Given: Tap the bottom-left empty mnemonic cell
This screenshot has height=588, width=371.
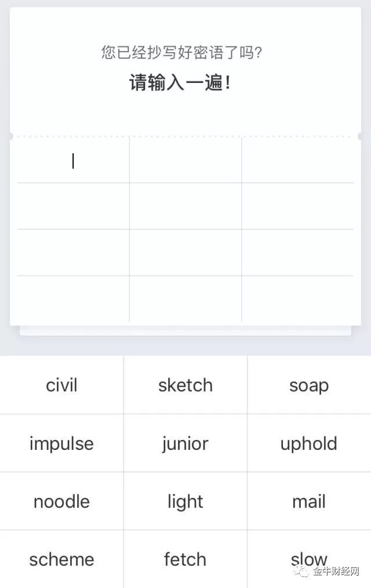Looking at the screenshot, I should click(x=73, y=298).
